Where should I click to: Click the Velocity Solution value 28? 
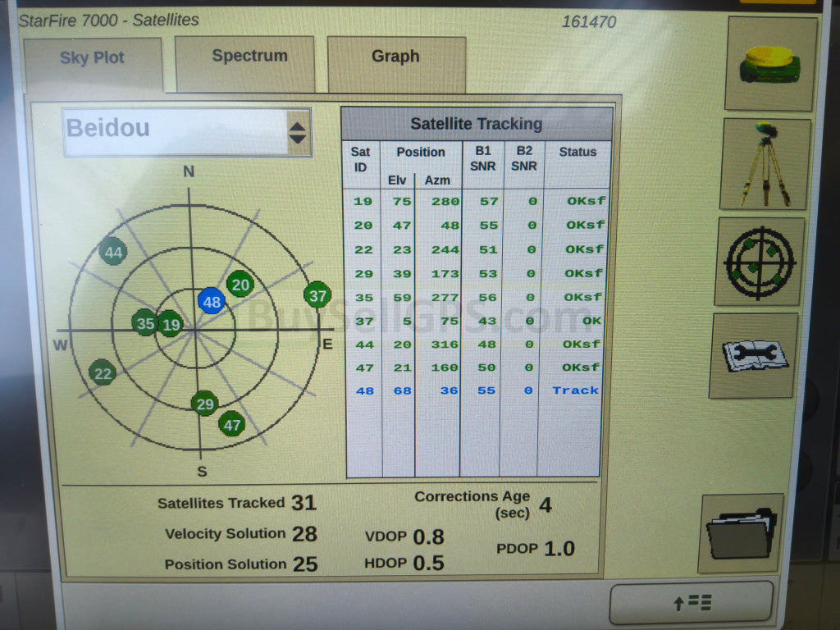tap(304, 533)
